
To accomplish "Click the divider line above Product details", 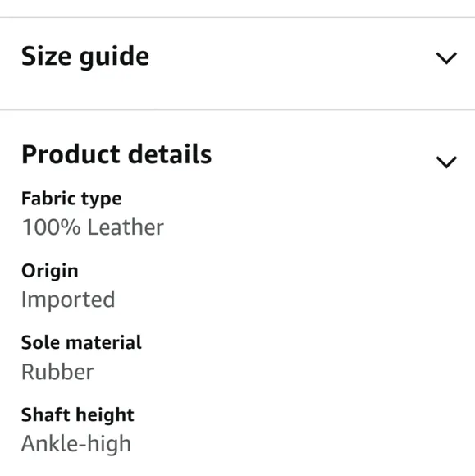I will click(237, 110).
